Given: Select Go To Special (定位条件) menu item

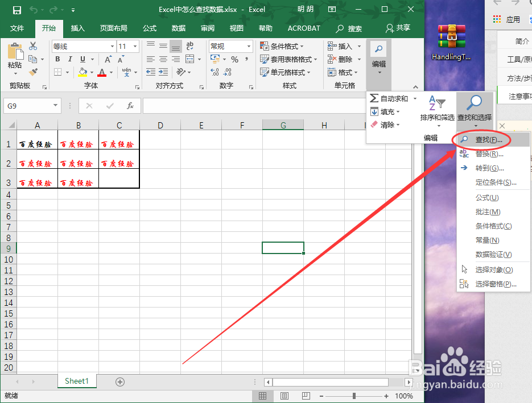Looking at the screenshot, I should (494, 182).
